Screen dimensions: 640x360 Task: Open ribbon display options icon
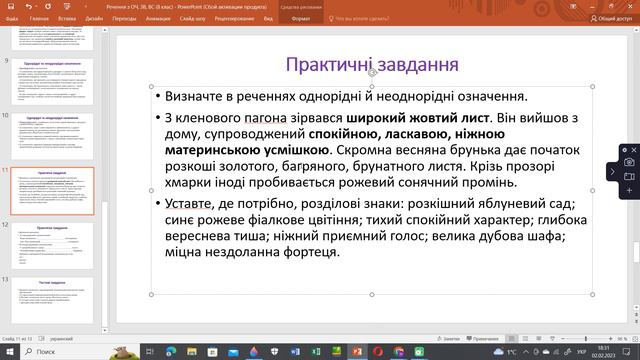(573, 7)
